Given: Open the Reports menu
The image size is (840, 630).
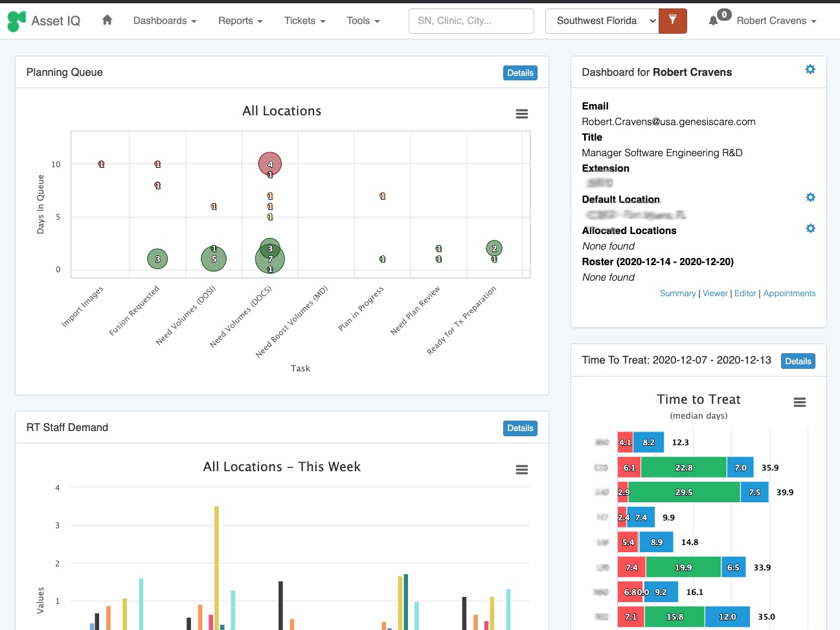Looking at the screenshot, I should pos(240,21).
